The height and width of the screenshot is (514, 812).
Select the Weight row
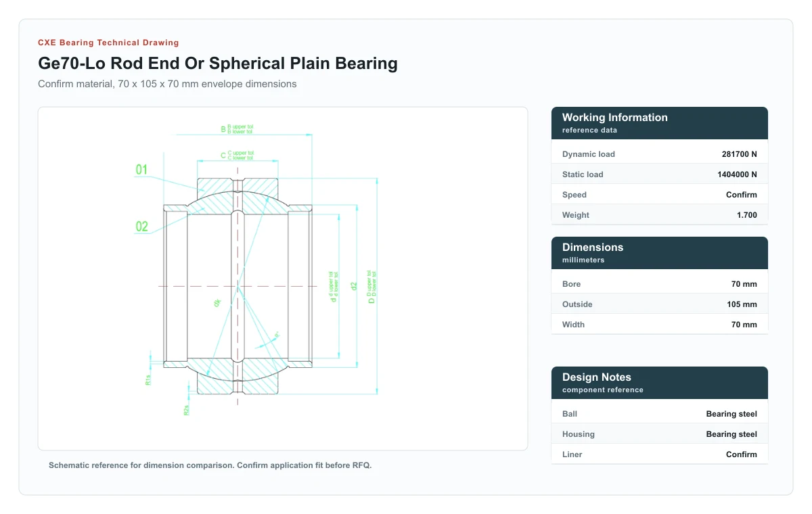pos(660,215)
